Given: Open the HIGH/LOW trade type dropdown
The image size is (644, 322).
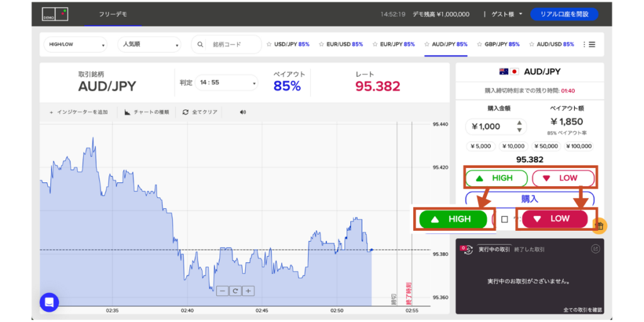Looking at the screenshot, I should click(75, 45).
